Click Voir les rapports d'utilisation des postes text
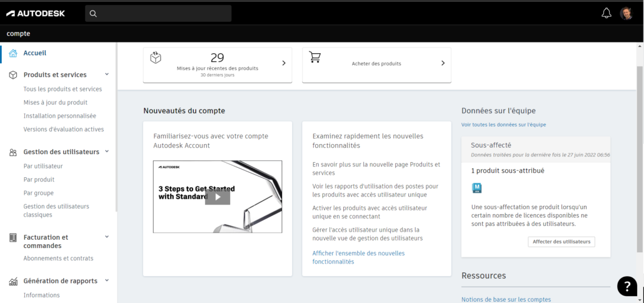The height and width of the screenshot is (303, 644). (375, 190)
